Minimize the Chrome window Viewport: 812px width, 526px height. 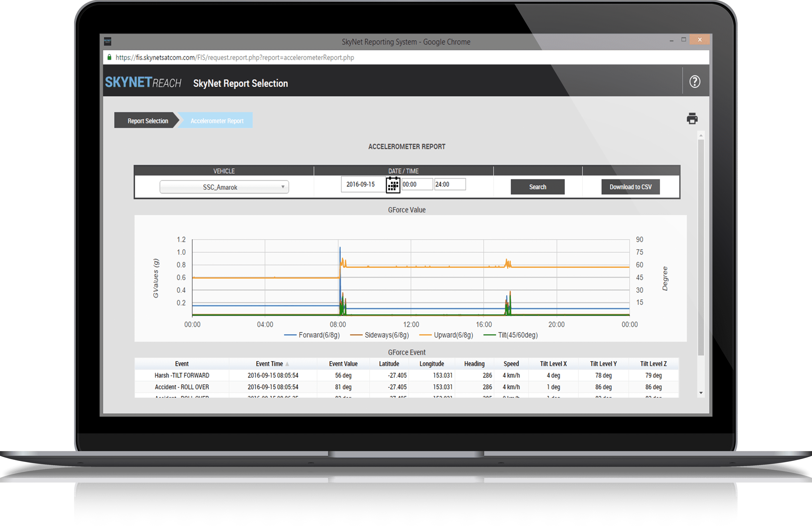(672, 41)
